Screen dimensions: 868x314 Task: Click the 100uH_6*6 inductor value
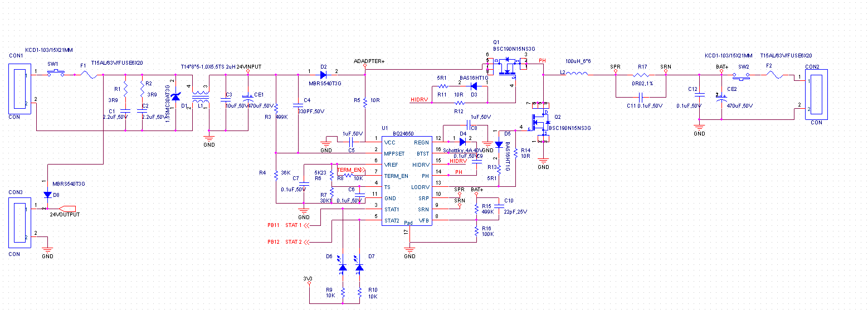click(x=578, y=60)
